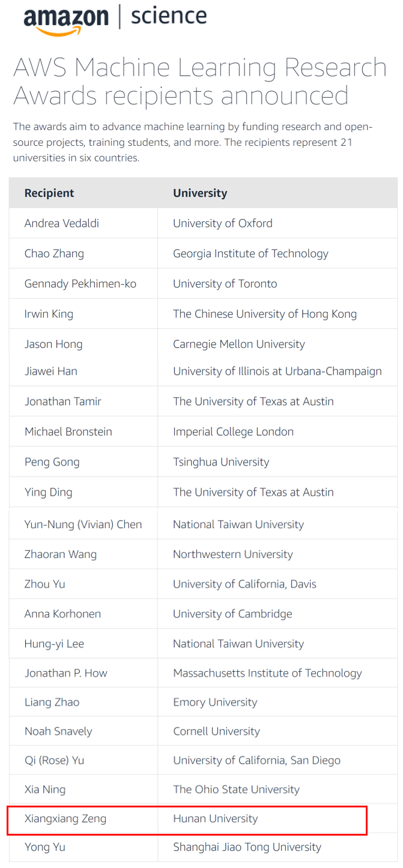Screen dimensions: 403x868
Task: Click the University column header
Action: tap(200, 193)
